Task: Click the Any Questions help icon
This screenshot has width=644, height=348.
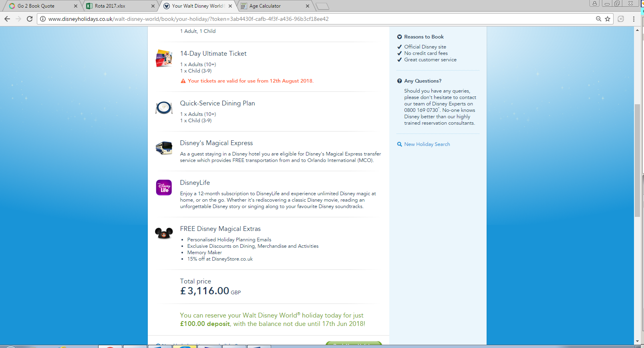Action: tap(399, 81)
